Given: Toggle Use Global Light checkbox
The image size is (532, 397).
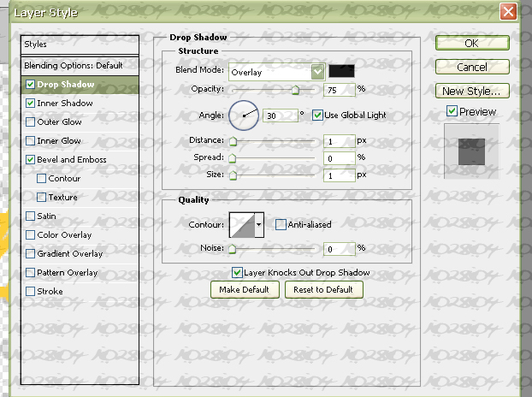Looking at the screenshot, I should point(317,115).
